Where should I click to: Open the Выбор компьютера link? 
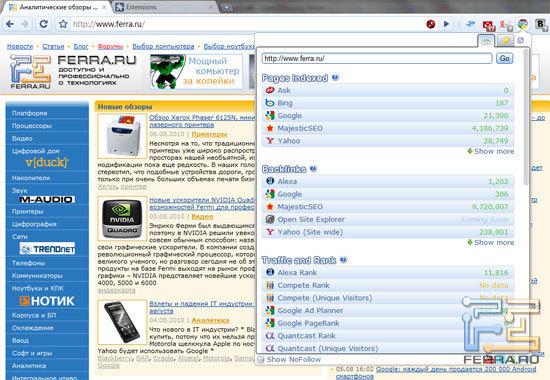click(163, 46)
